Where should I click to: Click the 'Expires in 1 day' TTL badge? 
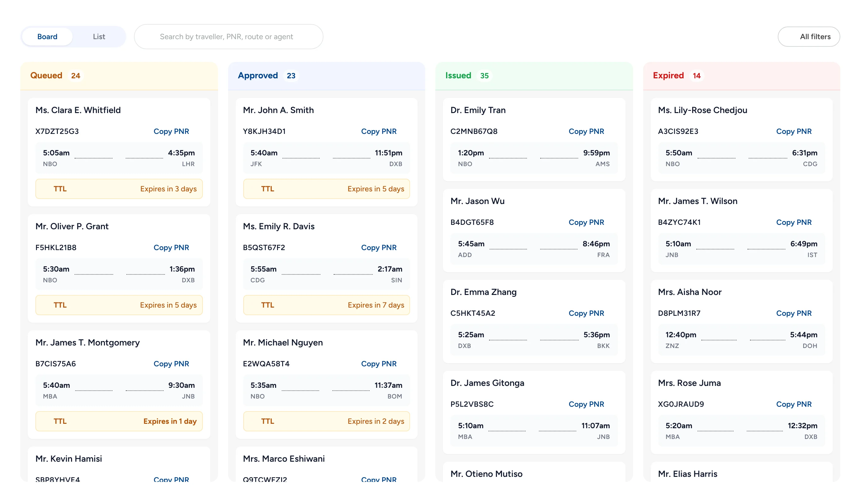119,421
